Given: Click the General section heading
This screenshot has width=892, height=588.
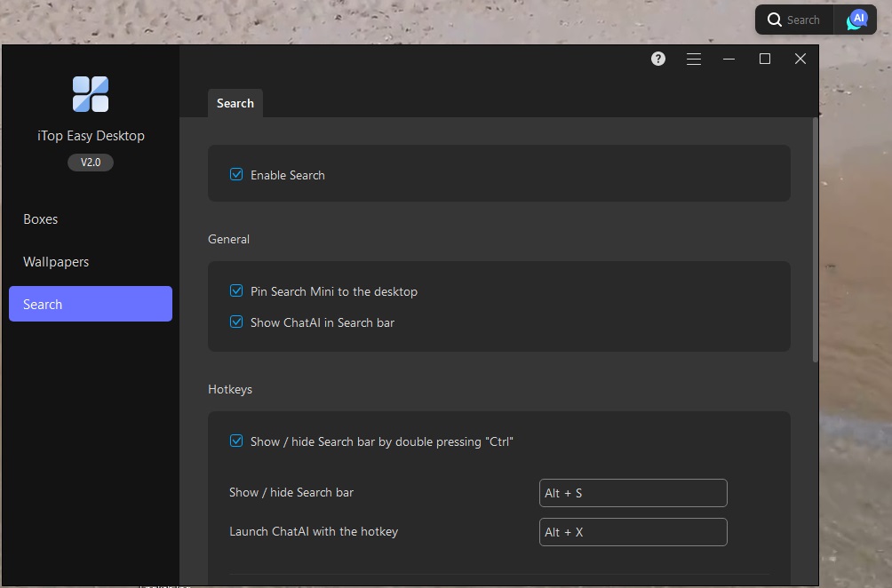Looking at the screenshot, I should (x=228, y=239).
